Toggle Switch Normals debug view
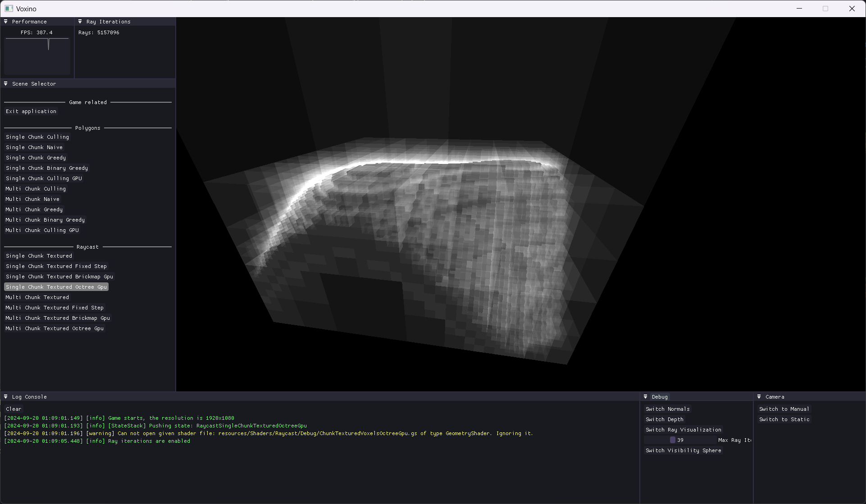Viewport: 866px width, 504px height. [x=667, y=409]
